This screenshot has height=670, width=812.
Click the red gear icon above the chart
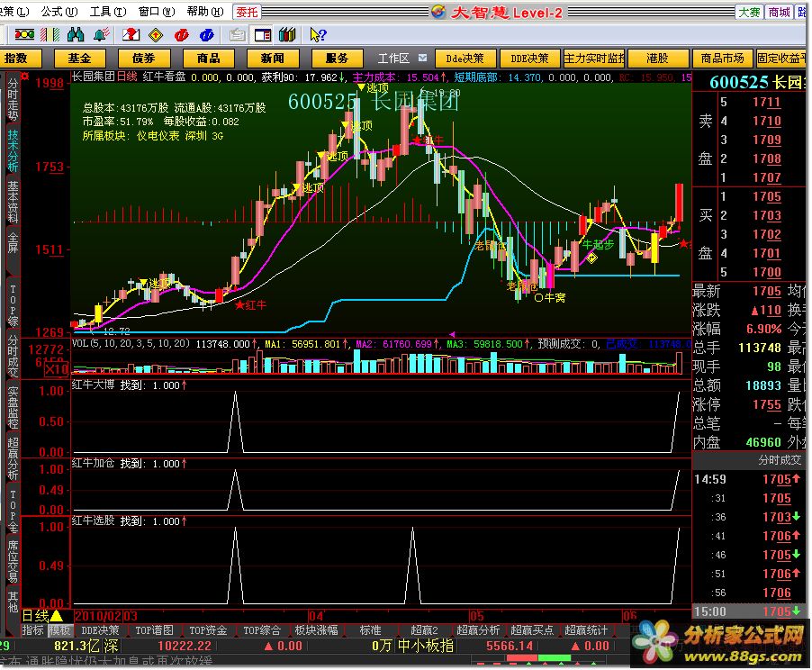(x=24, y=77)
